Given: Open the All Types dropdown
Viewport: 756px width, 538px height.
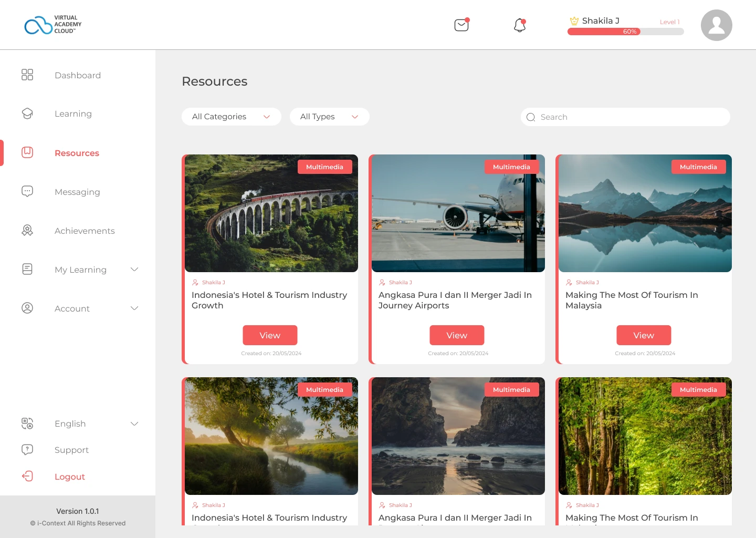Looking at the screenshot, I should 330,117.
